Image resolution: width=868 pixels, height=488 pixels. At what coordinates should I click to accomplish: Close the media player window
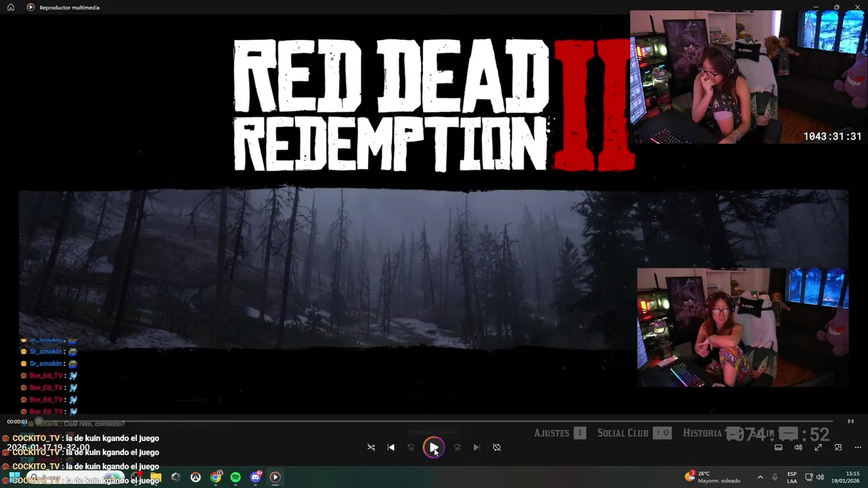(857, 7)
